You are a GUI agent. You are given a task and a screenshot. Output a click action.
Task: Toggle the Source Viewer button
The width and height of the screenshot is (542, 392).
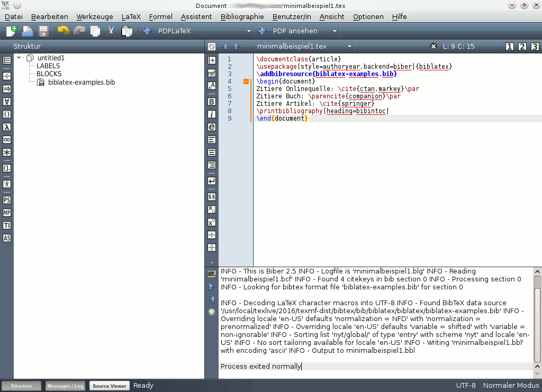[x=109, y=386]
